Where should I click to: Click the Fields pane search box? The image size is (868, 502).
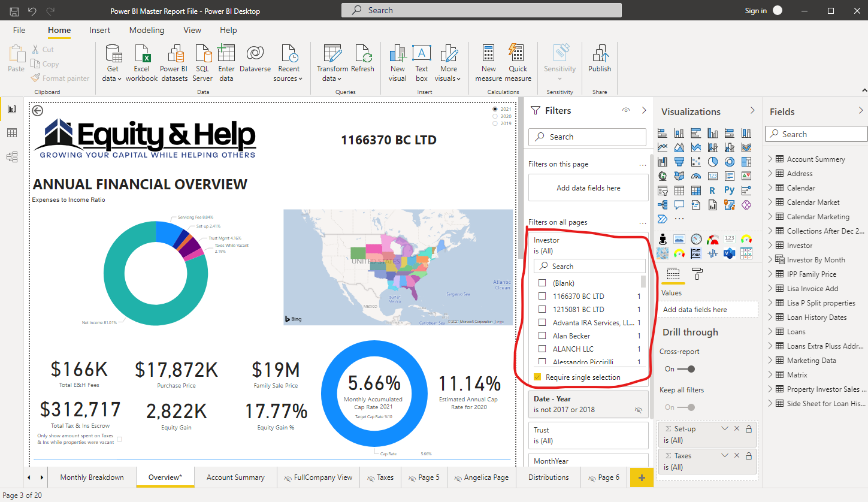point(816,134)
